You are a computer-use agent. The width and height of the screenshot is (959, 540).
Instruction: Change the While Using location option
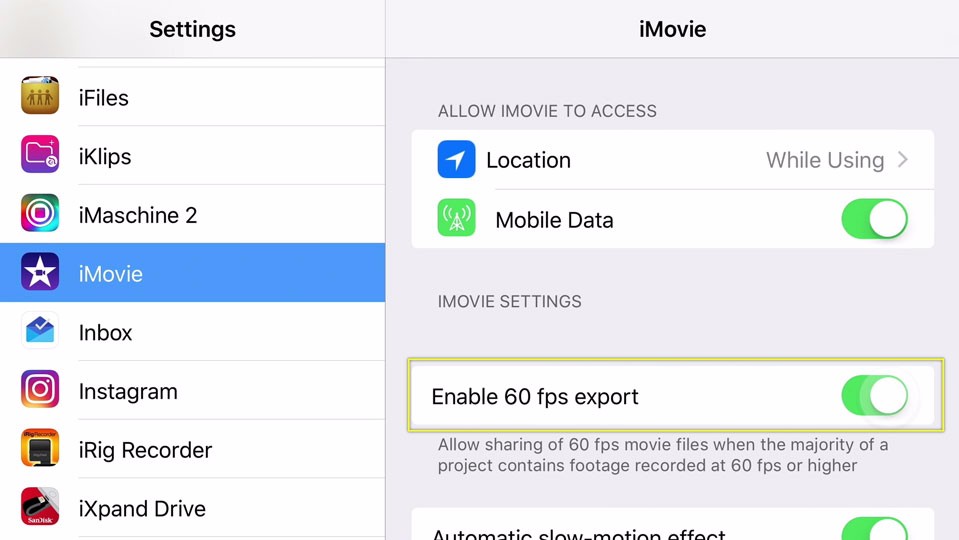825,160
